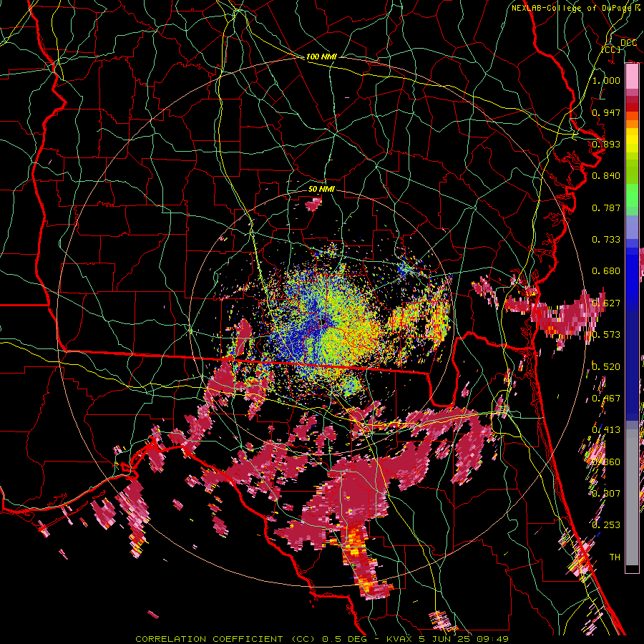Click the 0.733 legend value

click(x=606, y=240)
